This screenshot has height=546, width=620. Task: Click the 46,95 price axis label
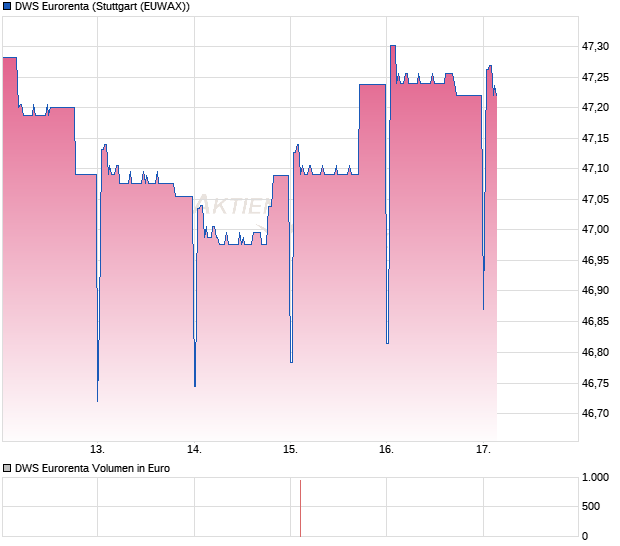tap(595, 261)
